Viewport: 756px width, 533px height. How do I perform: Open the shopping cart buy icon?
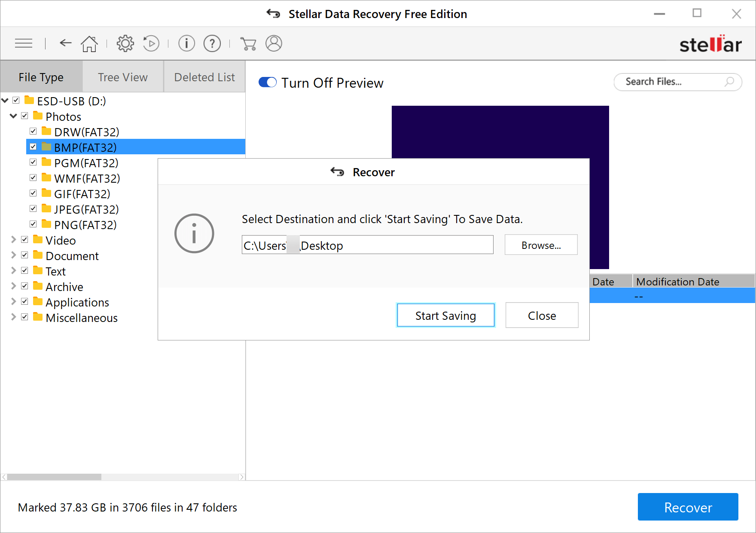248,43
